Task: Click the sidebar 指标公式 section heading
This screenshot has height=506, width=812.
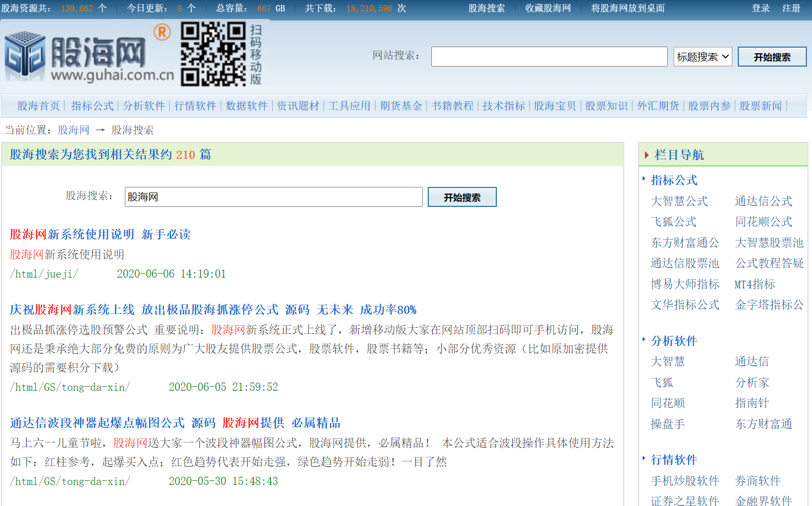Action: tap(674, 180)
